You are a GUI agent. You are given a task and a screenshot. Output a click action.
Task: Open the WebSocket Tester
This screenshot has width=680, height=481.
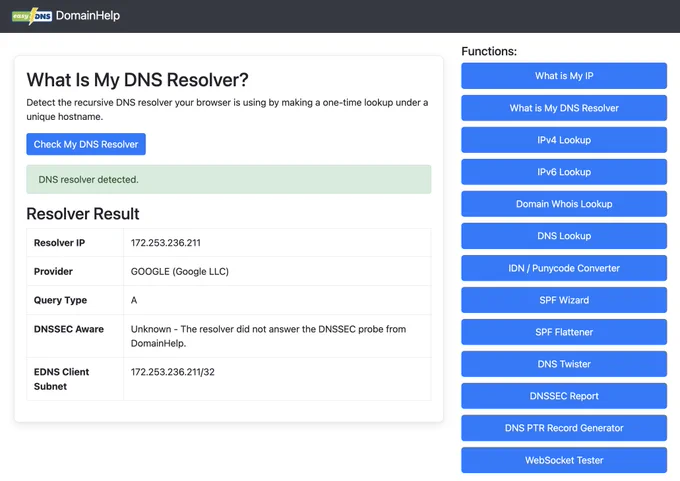[x=564, y=460]
